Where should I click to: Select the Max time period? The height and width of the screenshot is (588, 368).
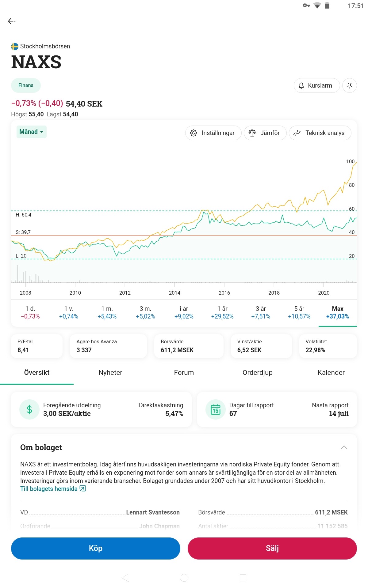pos(337,312)
